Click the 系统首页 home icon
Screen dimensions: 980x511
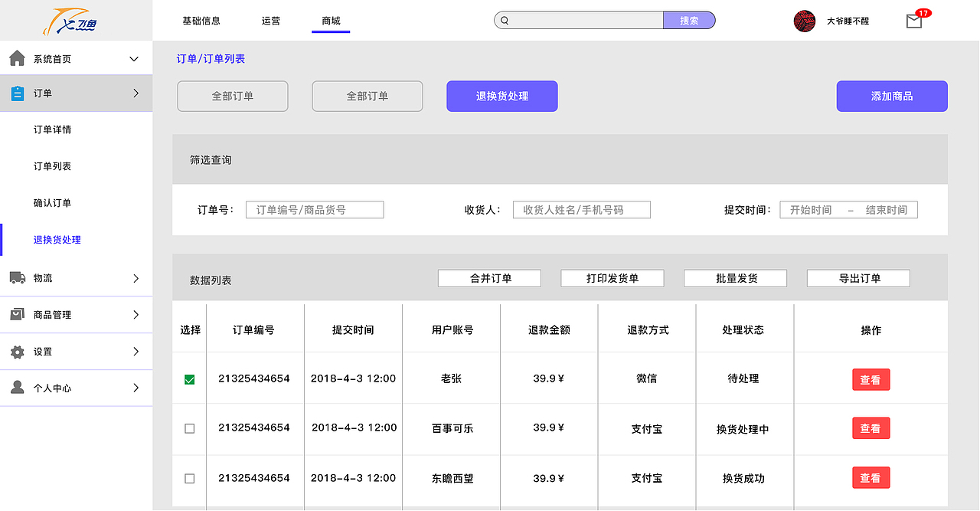(x=16, y=57)
